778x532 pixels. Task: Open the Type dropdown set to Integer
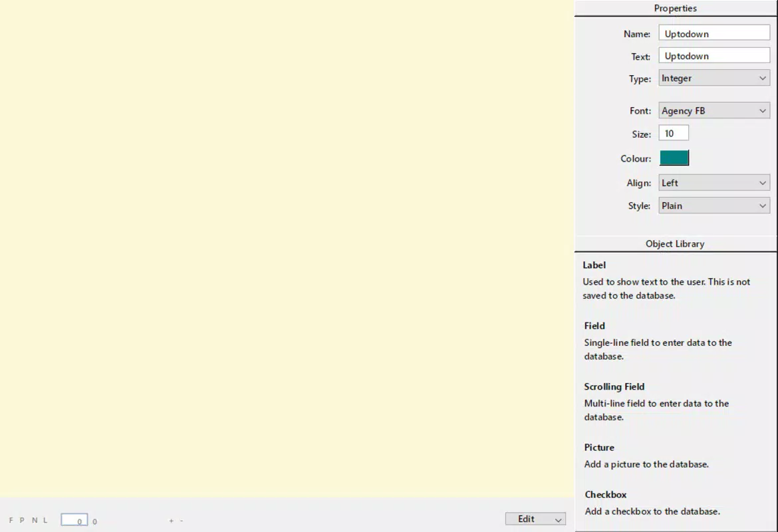(x=714, y=78)
